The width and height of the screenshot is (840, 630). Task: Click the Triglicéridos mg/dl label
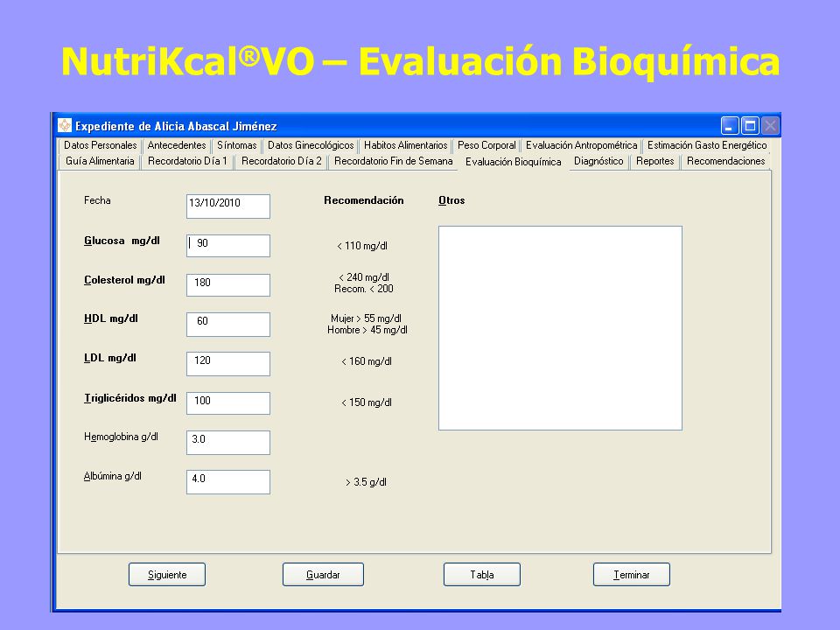click(x=130, y=398)
